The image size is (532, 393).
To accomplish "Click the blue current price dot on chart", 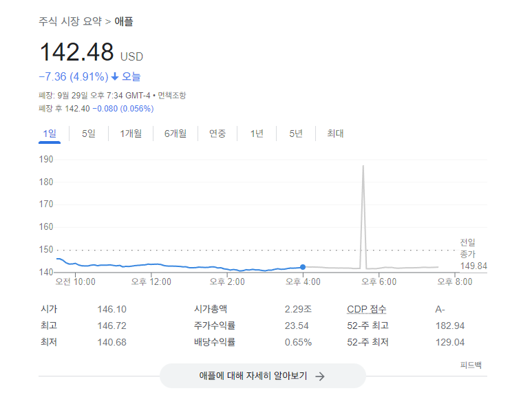I will point(303,267).
